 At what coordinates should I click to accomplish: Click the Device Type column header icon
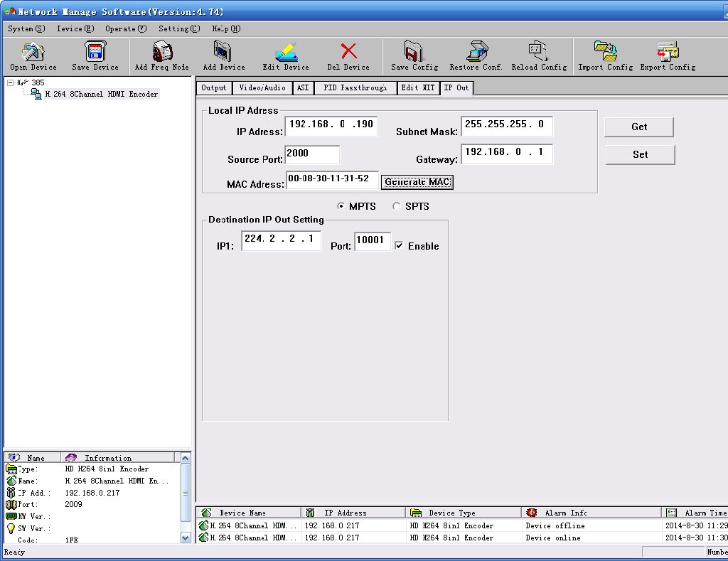click(x=416, y=513)
